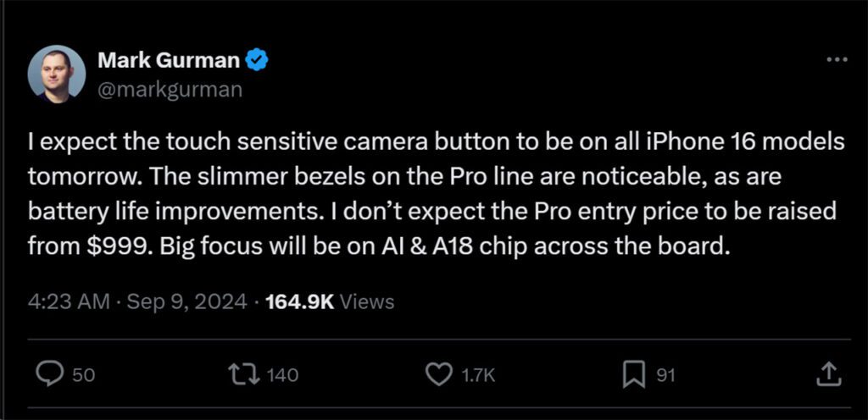
Task: Click the 1.7K likes count
Action: (477, 374)
